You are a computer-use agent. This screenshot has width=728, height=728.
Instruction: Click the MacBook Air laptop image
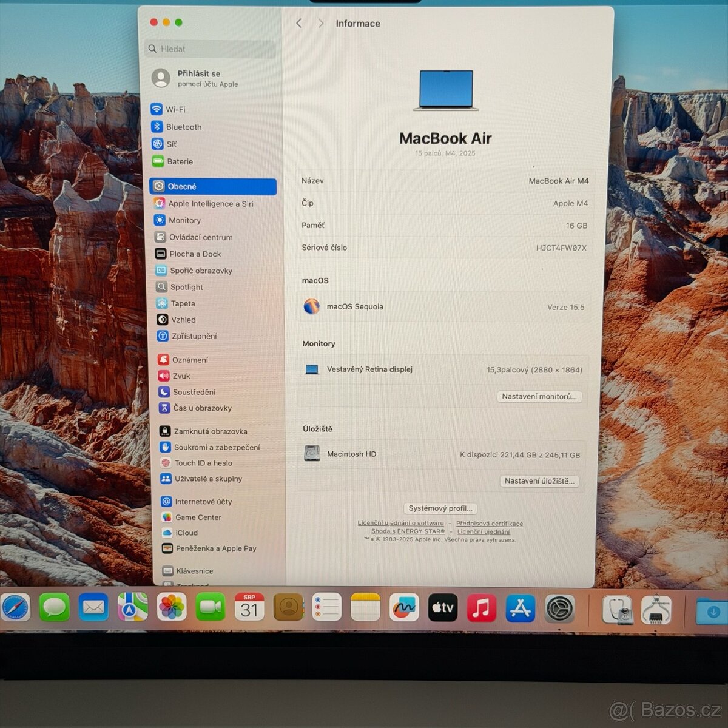[x=446, y=90]
